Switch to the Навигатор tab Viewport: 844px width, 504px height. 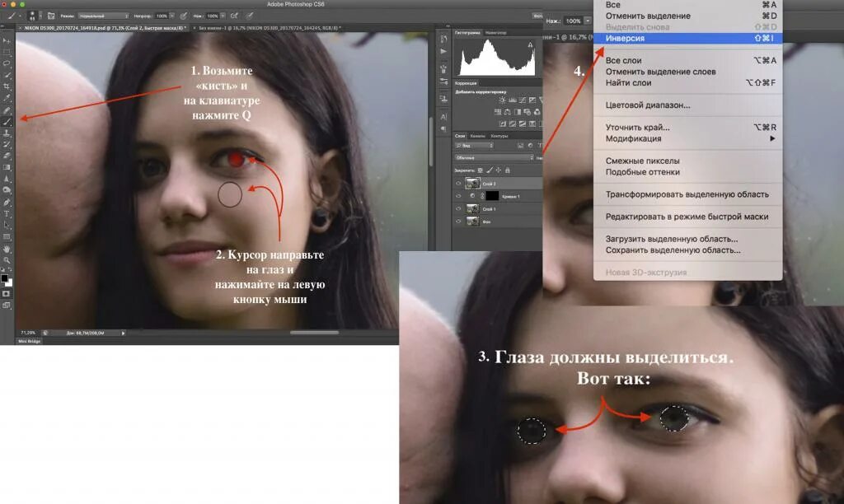(495, 33)
